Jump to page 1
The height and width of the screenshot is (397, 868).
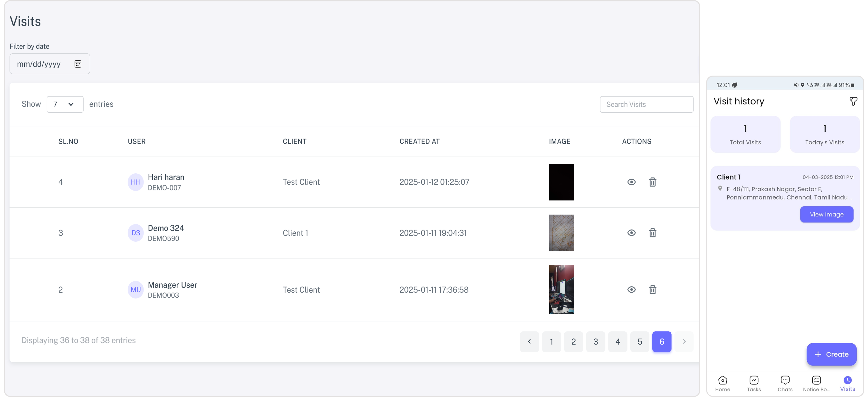coord(551,342)
